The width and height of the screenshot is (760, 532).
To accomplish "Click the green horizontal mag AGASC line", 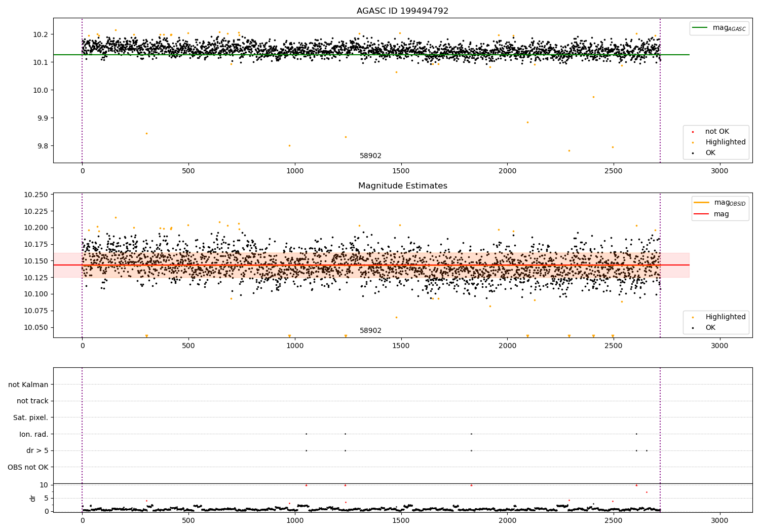I will click(371, 55).
